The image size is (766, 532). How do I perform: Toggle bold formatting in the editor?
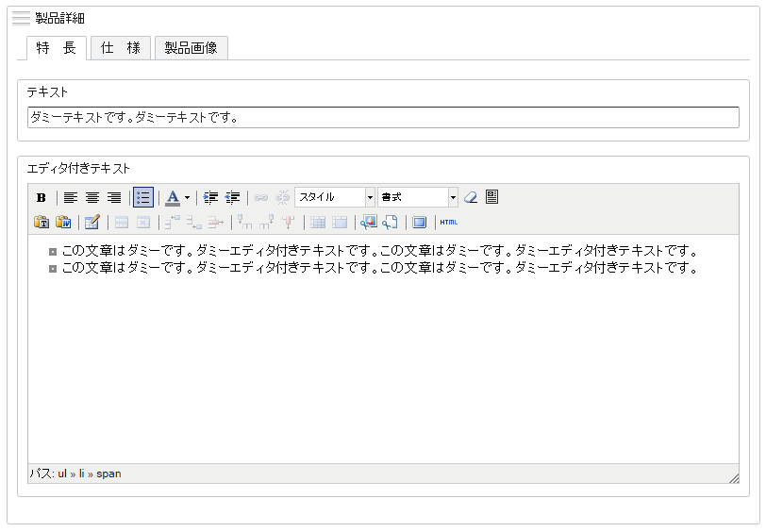[x=42, y=197]
